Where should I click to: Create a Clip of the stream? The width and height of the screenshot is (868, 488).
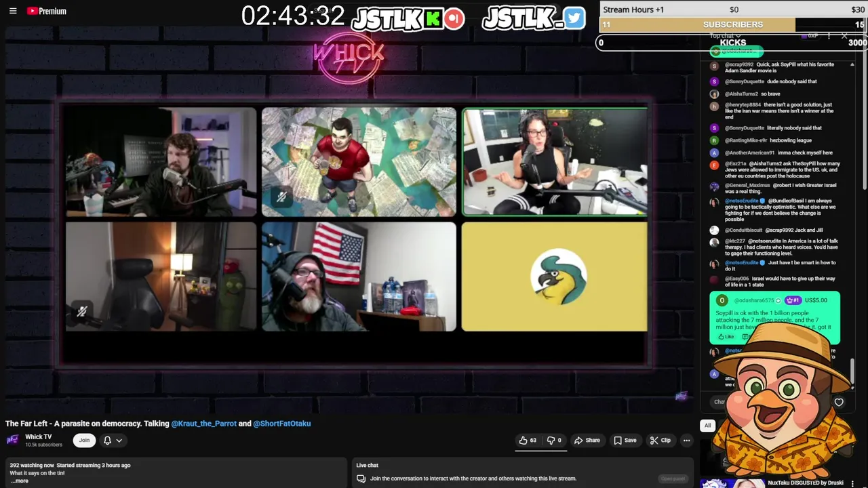click(660, 441)
